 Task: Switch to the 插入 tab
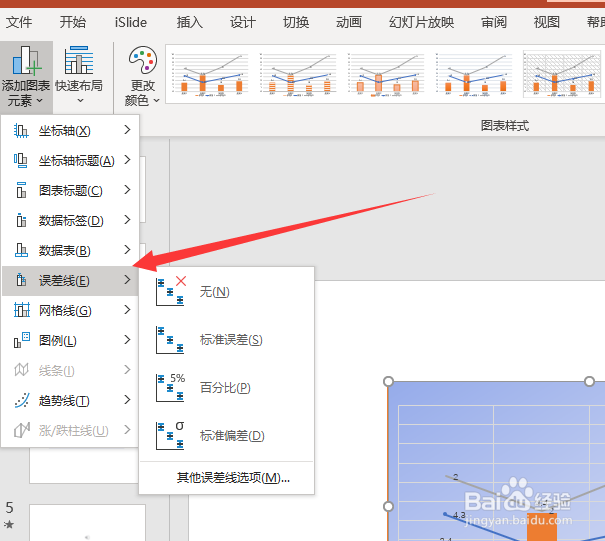click(x=189, y=22)
